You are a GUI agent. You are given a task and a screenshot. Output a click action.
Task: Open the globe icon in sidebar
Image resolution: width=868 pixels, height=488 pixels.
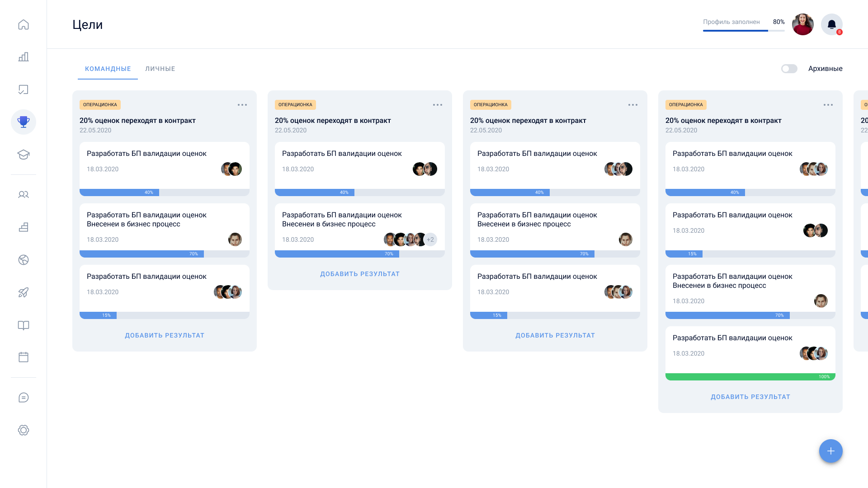point(24,260)
